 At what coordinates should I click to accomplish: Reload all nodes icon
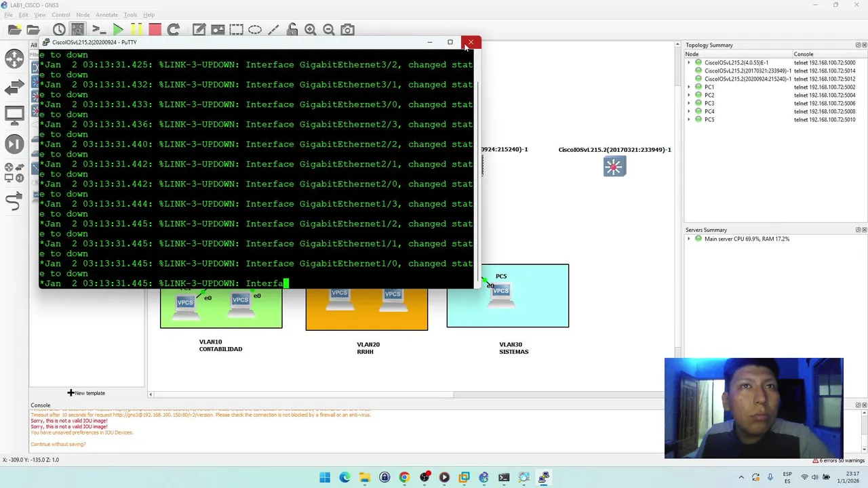tap(174, 30)
